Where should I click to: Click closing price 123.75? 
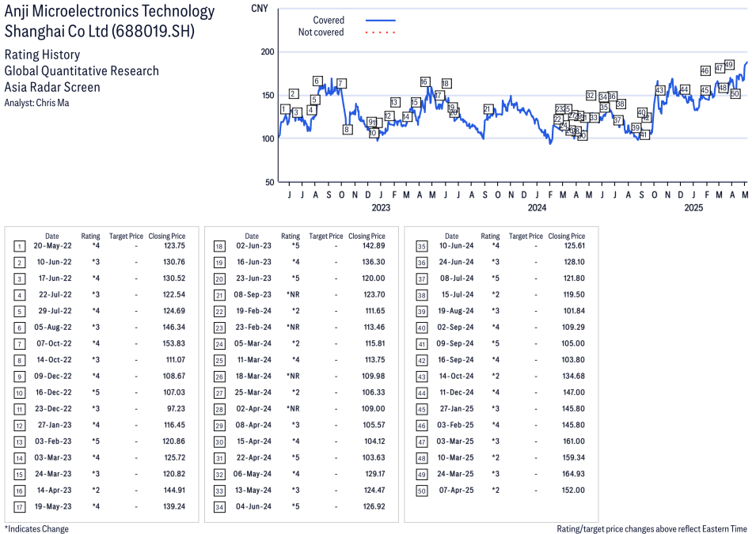coord(174,246)
